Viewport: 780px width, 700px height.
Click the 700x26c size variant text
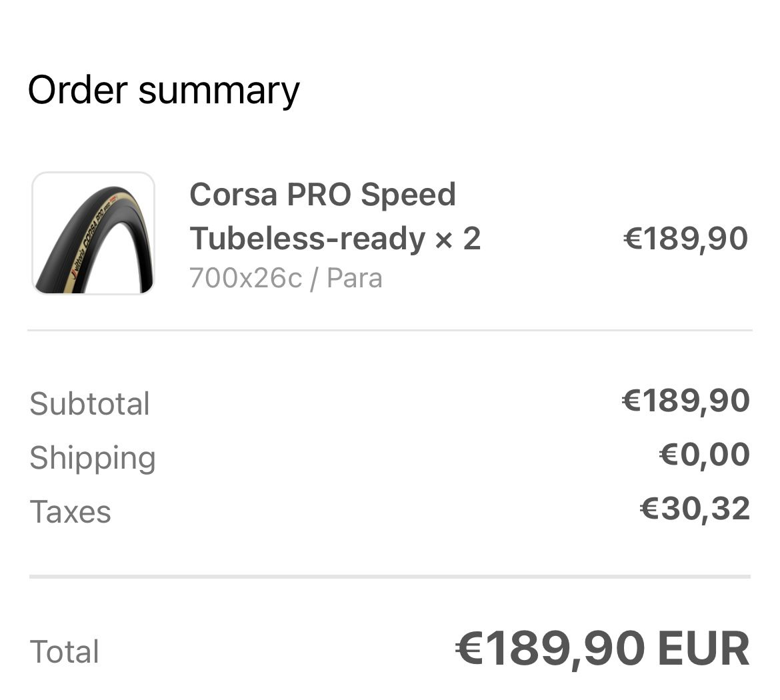pyautogui.click(x=245, y=278)
